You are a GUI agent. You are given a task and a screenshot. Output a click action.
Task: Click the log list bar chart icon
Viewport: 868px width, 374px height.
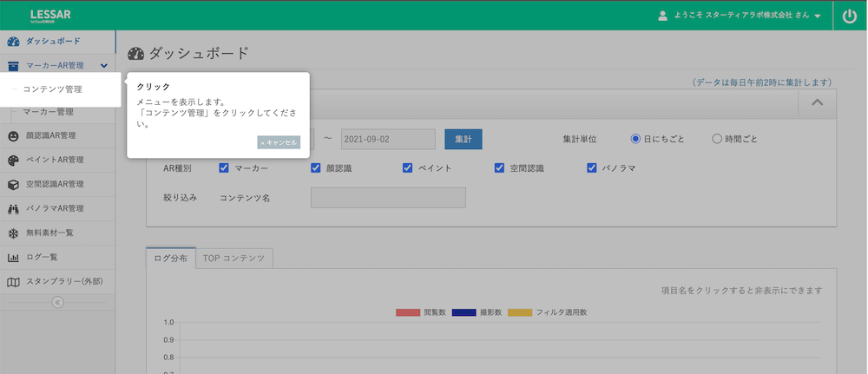(13, 258)
